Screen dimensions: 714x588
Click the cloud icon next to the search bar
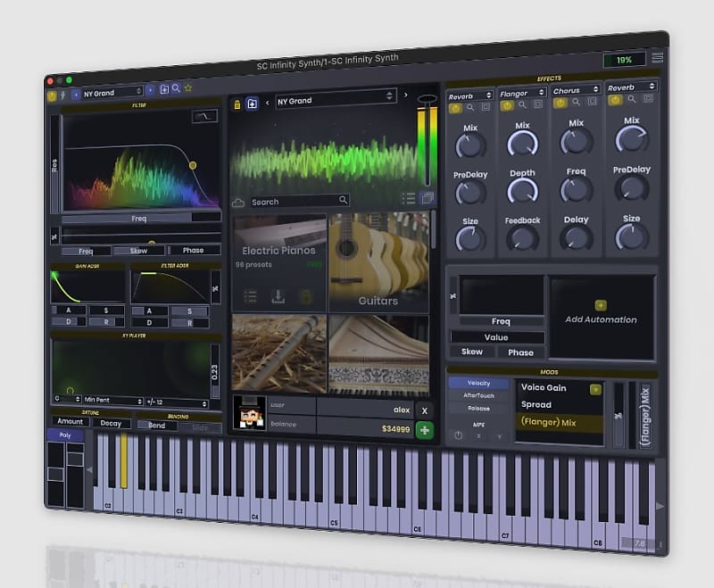click(238, 202)
